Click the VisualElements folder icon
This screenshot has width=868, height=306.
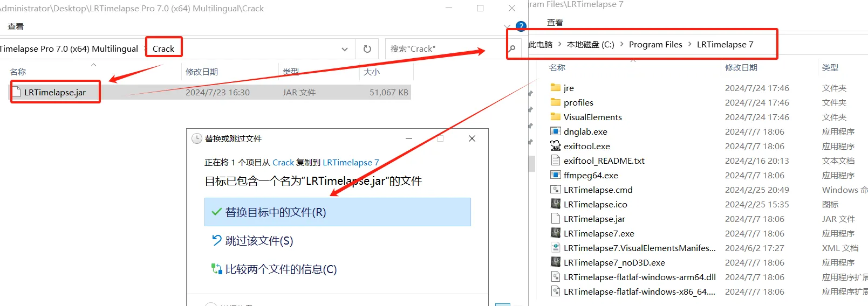pos(556,117)
